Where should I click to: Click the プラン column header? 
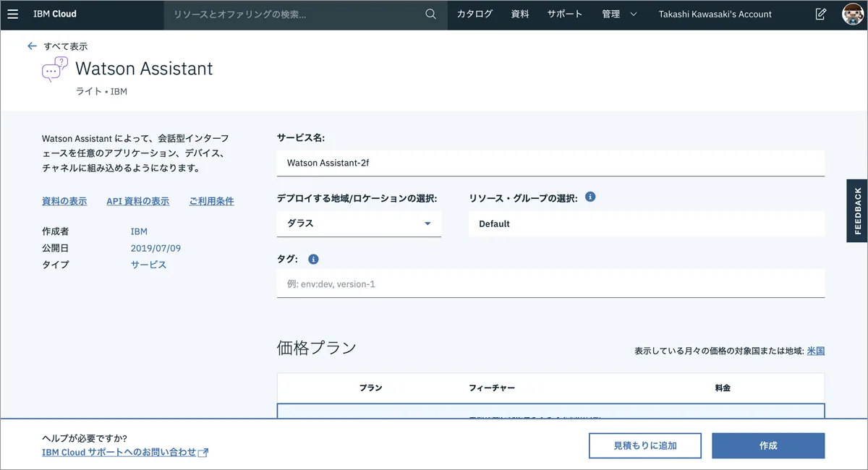pos(371,388)
